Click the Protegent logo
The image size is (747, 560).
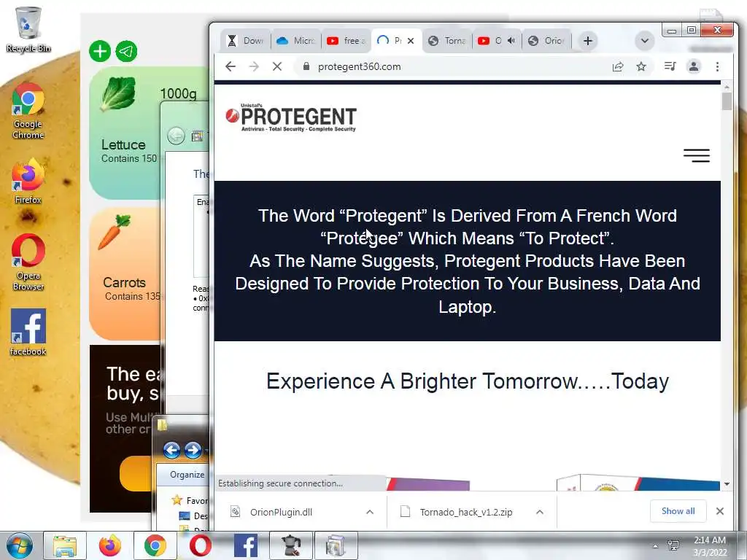tap(291, 118)
